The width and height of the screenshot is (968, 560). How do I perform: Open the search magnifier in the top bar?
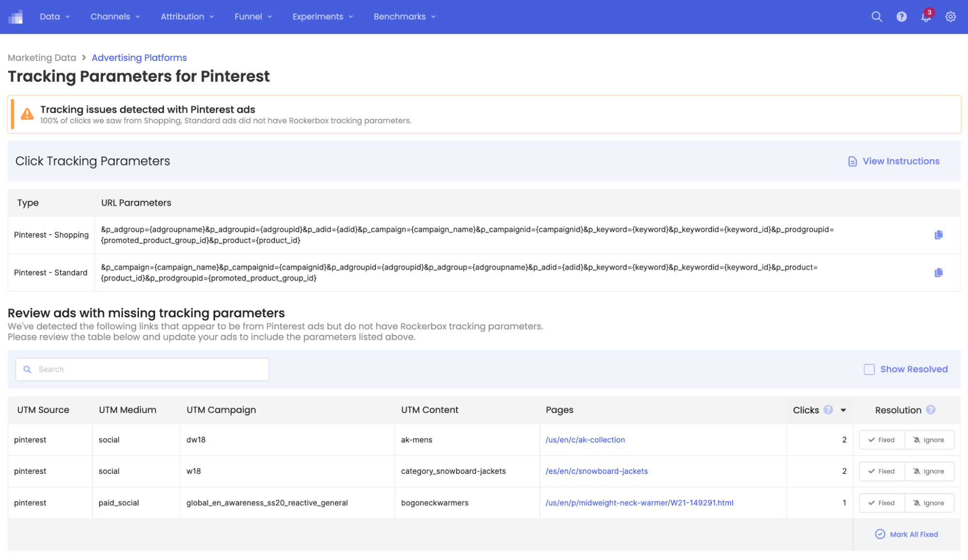click(x=876, y=16)
